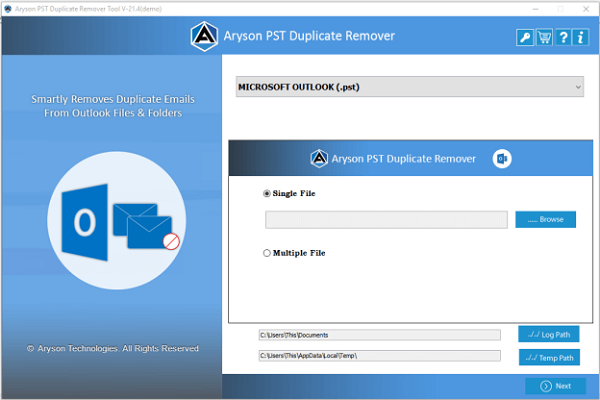600x400 pixels.
Task: Click the temp path field showing AppData
Action: [x=380, y=356]
